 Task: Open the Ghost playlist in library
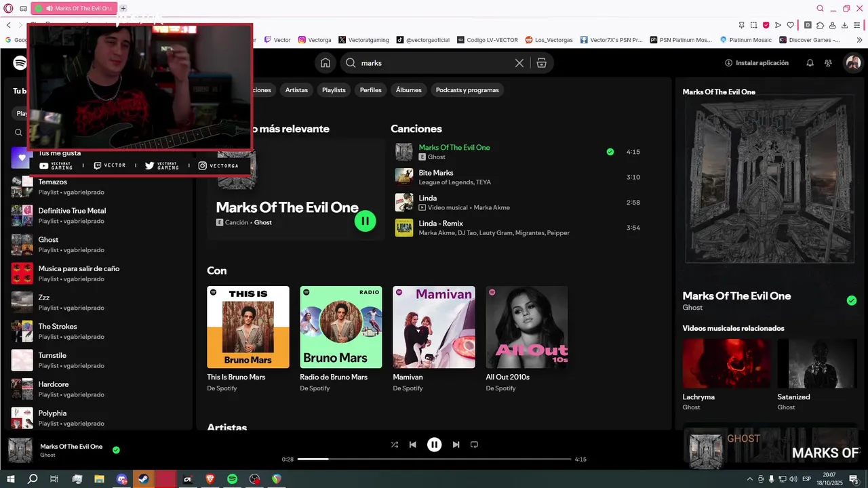click(x=98, y=245)
